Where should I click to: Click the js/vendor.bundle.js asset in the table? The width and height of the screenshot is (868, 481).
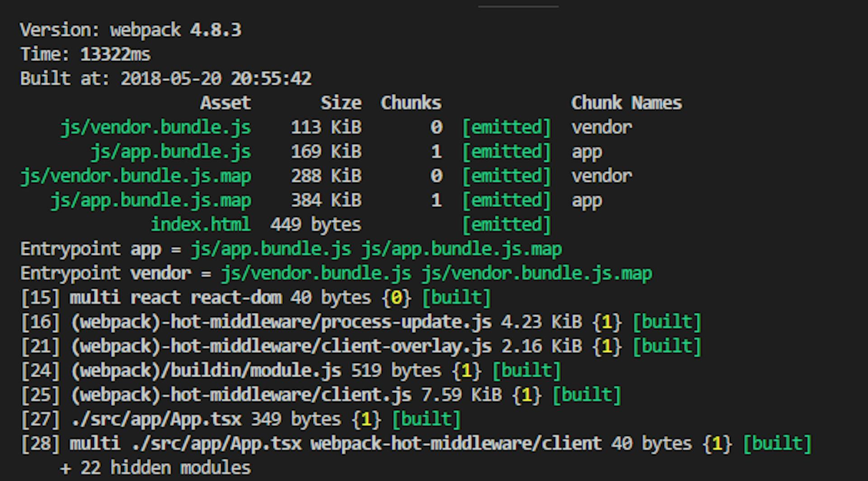click(x=156, y=128)
